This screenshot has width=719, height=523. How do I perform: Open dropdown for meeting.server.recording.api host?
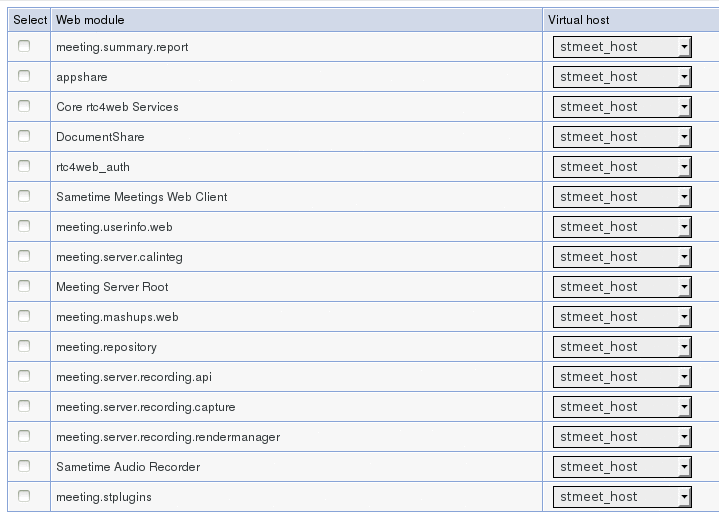pos(622,377)
